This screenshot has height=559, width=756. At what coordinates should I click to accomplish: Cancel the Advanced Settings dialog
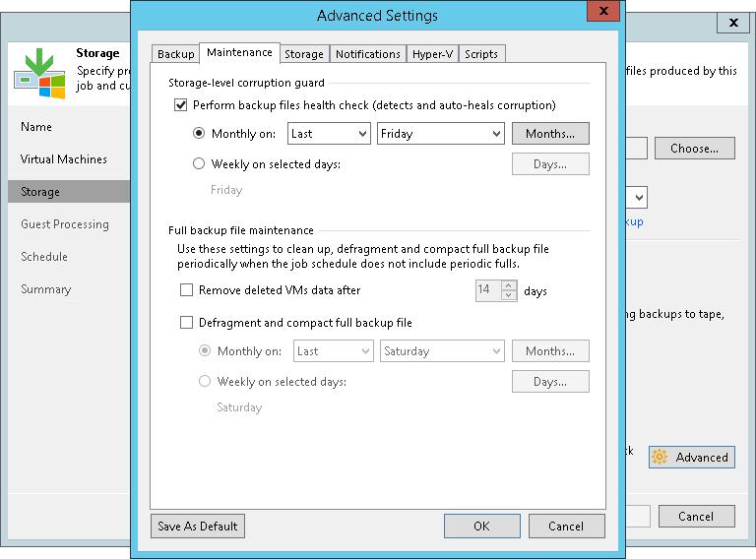[x=567, y=526]
